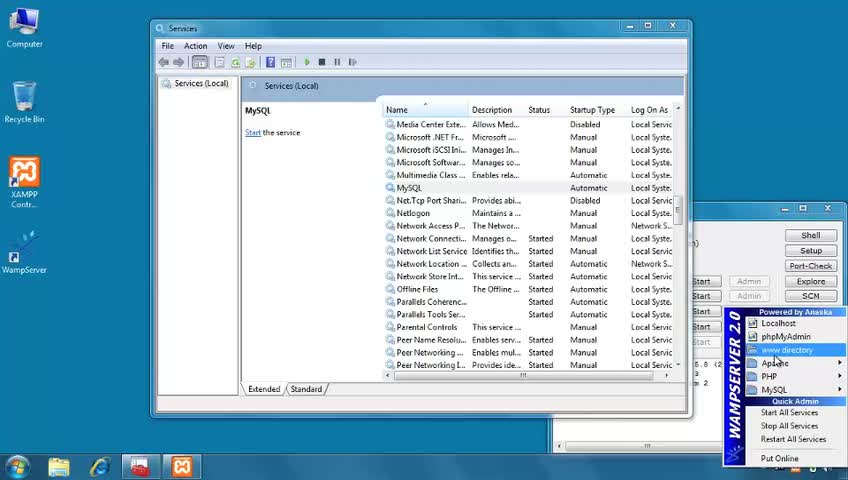Open the Windows Start orb
The height and width of the screenshot is (480, 848).
pos(17,467)
